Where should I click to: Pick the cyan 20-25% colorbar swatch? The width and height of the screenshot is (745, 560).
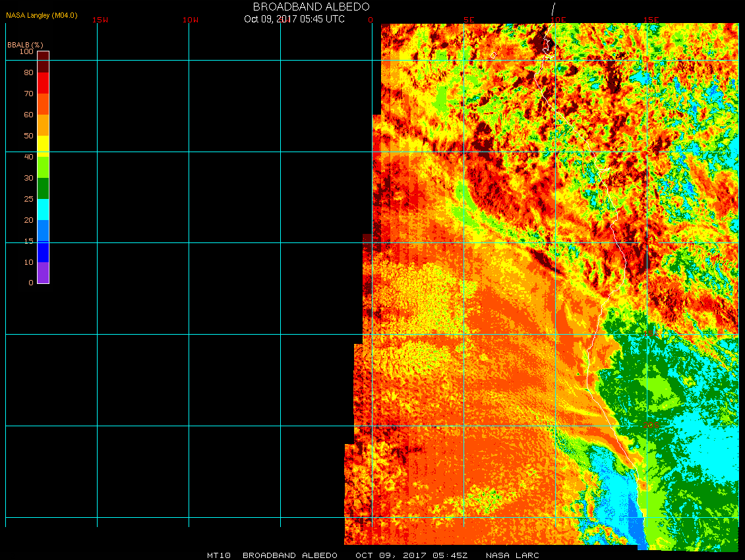pyautogui.click(x=43, y=209)
